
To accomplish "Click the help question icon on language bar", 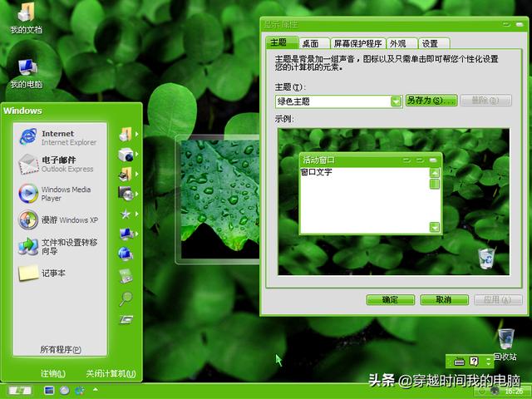I will (474, 362).
